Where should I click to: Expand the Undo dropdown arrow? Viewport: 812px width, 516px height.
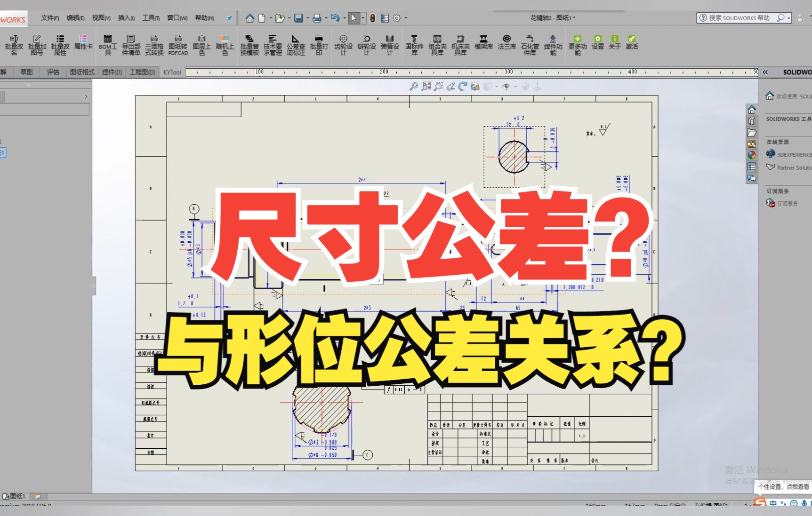[x=344, y=18]
